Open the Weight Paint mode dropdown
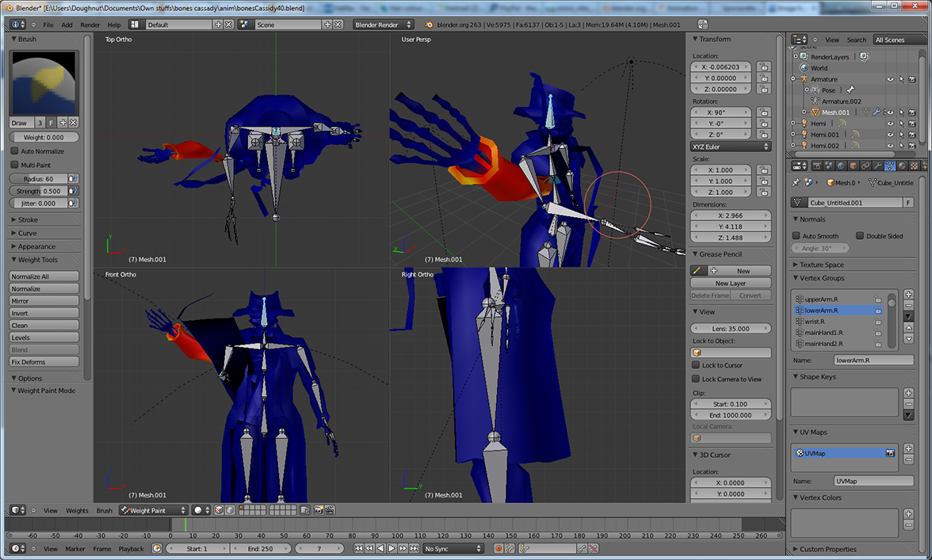The image size is (932, 560). coord(154,510)
